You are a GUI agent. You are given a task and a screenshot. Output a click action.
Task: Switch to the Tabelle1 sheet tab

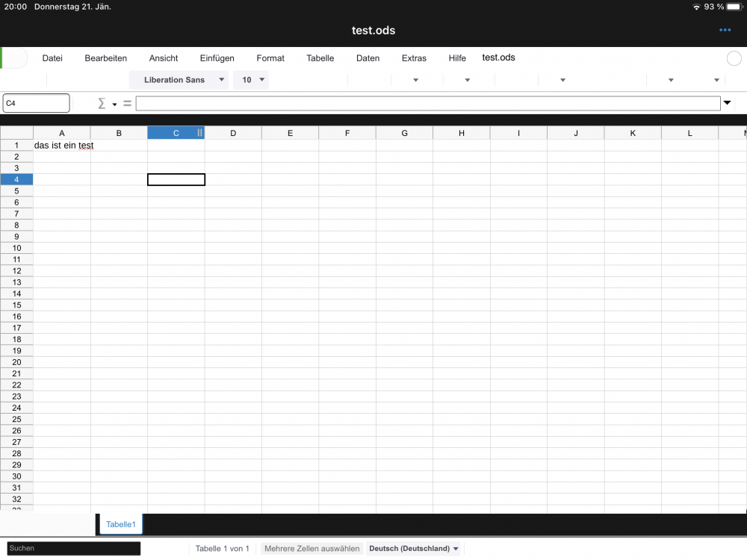click(120, 524)
